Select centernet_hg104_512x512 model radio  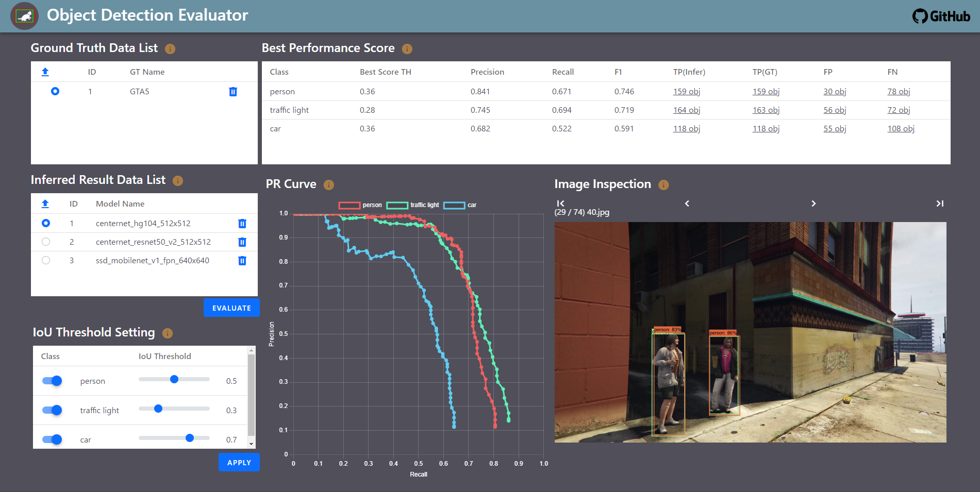pos(46,224)
